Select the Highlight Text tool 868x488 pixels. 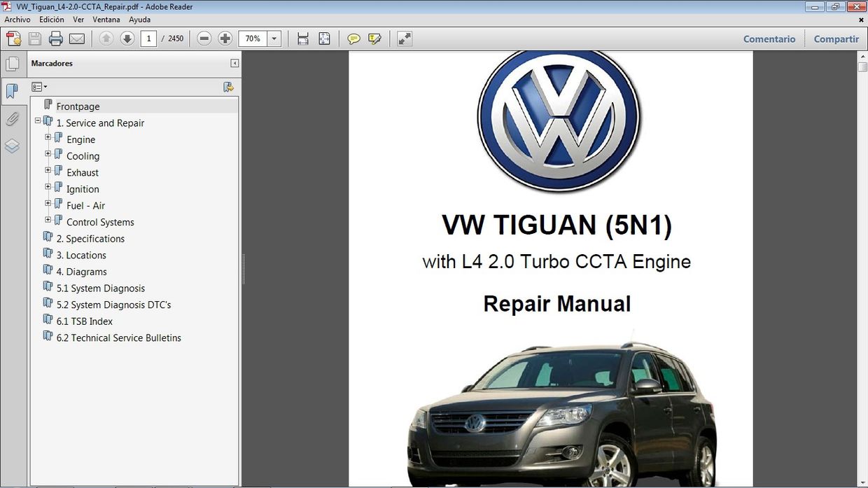click(x=375, y=39)
